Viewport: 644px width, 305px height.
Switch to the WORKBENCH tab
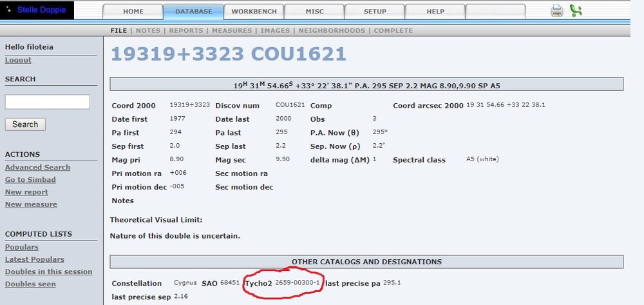[254, 12]
